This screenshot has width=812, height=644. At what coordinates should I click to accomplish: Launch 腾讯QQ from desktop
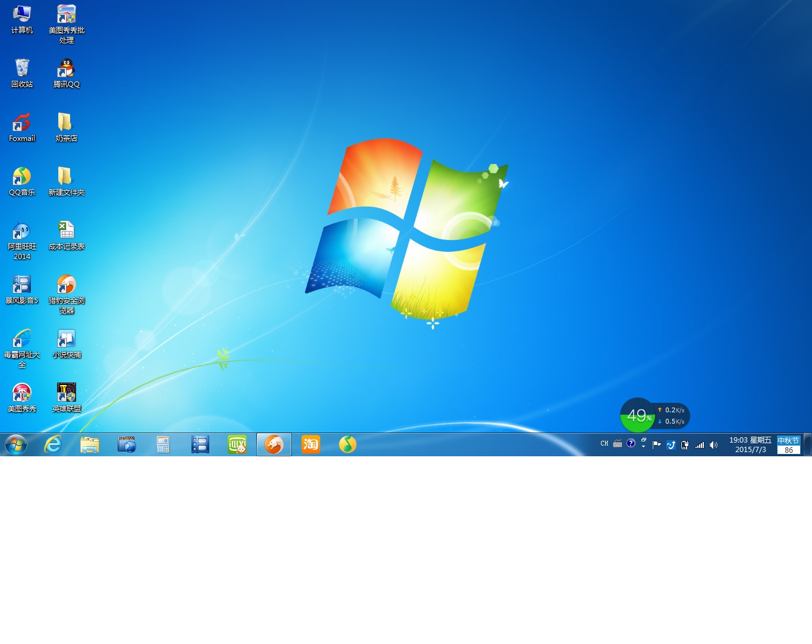[x=67, y=73]
